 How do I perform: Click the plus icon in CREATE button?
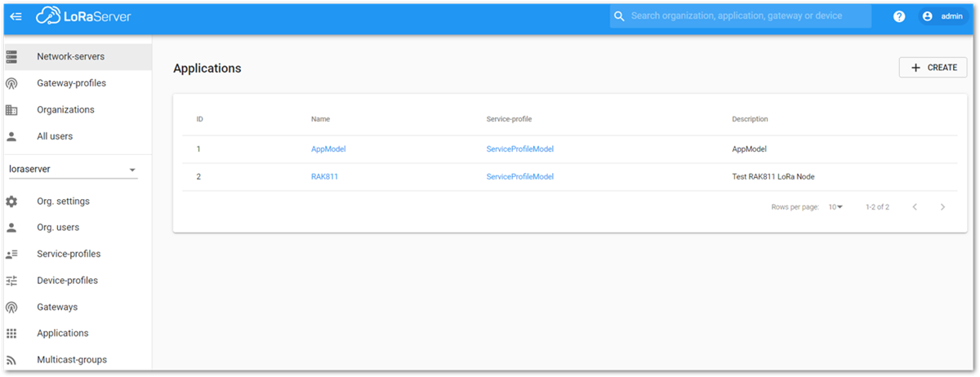tap(915, 68)
